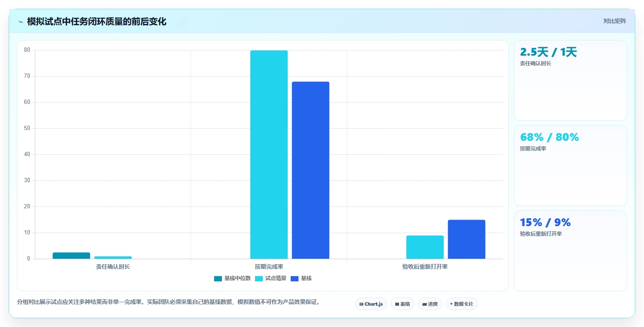Viewport: 644px width, 327px height.
Task: Select the 表格 tag chip
Action: coord(402,304)
